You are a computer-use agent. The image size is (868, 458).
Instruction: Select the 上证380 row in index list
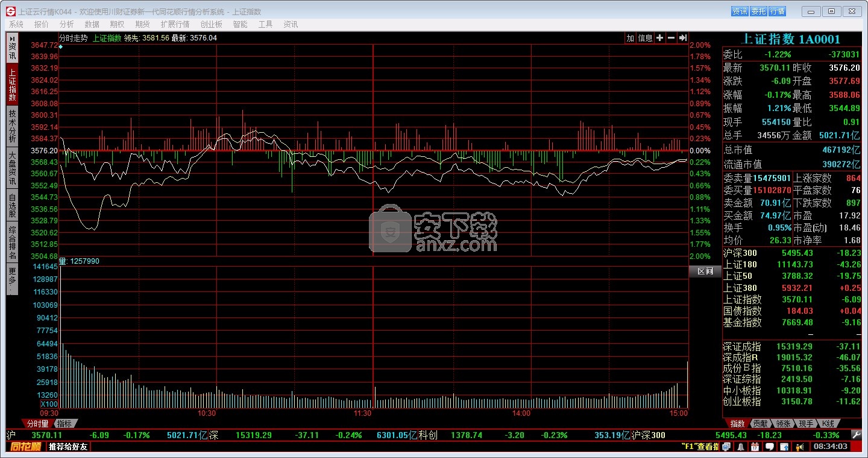(x=793, y=288)
